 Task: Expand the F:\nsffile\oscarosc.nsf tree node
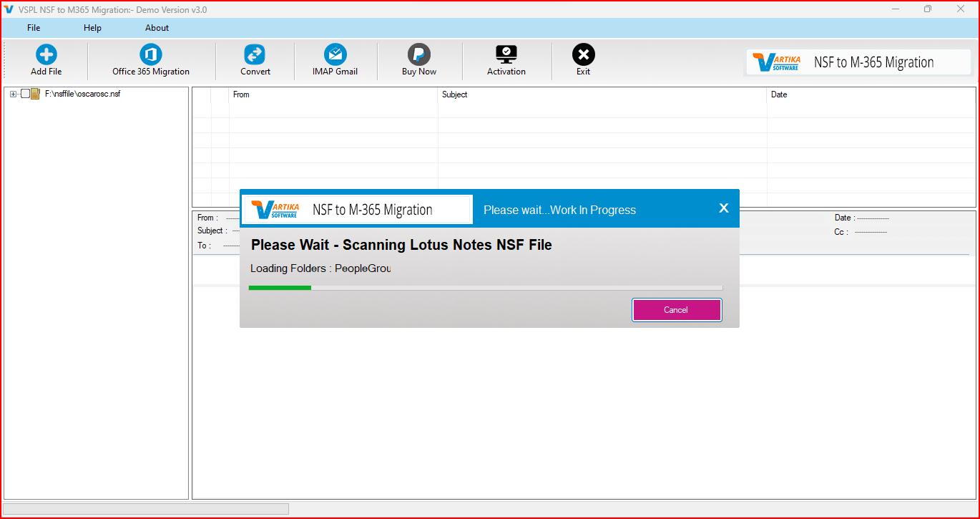[x=13, y=94]
